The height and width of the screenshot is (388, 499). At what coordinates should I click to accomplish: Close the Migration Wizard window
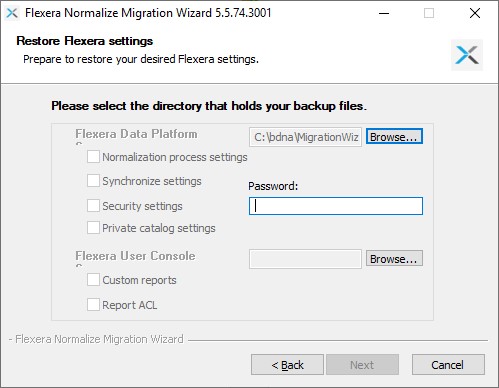tap(475, 13)
